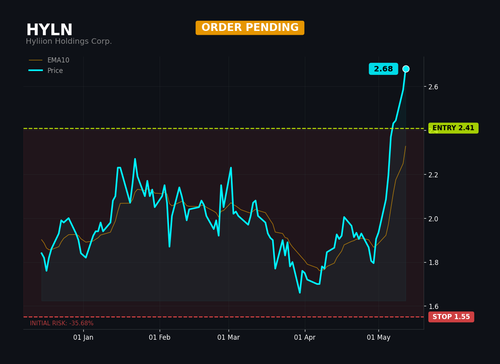Screen dimensions: 500x364
Task: Click the 2.6 price axis label
Action: (x=433, y=87)
